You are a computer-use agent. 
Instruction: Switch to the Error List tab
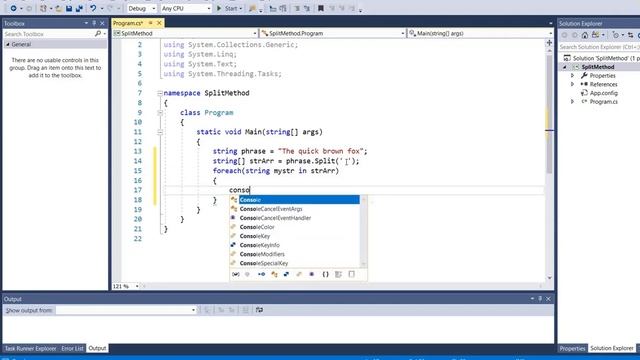[x=72, y=349]
